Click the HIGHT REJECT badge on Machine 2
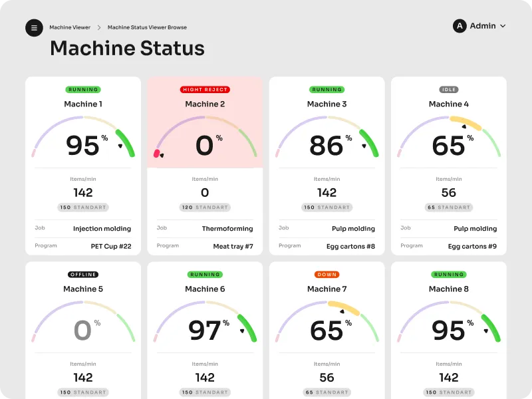 [205, 90]
